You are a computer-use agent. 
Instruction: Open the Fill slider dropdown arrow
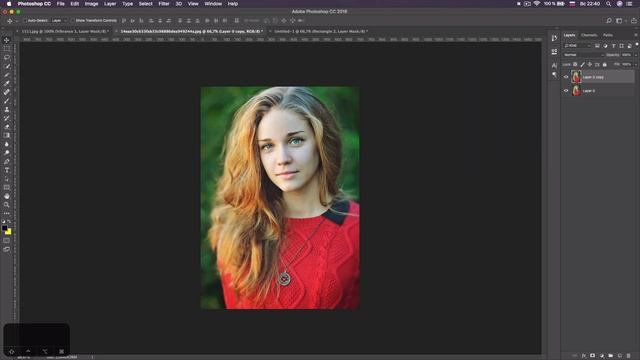pyautogui.click(x=635, y=64)
